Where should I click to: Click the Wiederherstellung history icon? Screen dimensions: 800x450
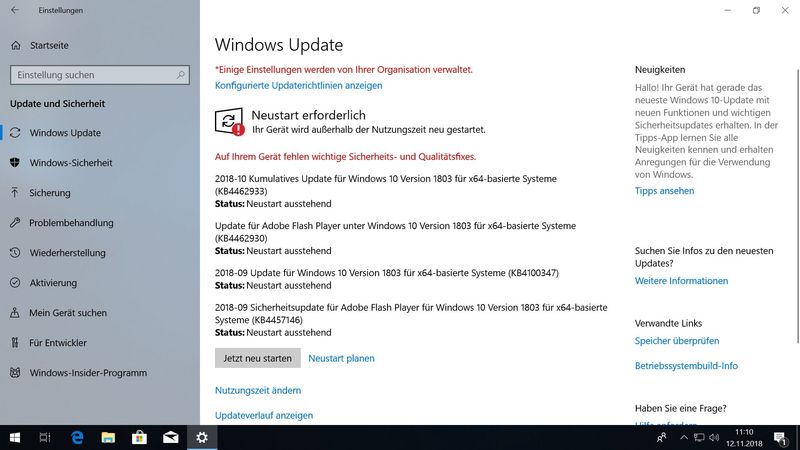[x=15, y=253]
